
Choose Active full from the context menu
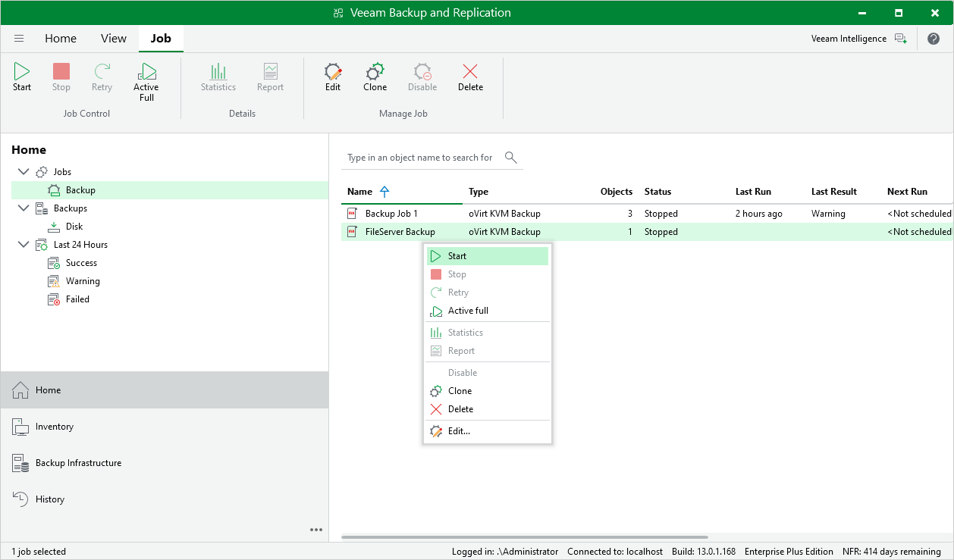tap(469, 311)
